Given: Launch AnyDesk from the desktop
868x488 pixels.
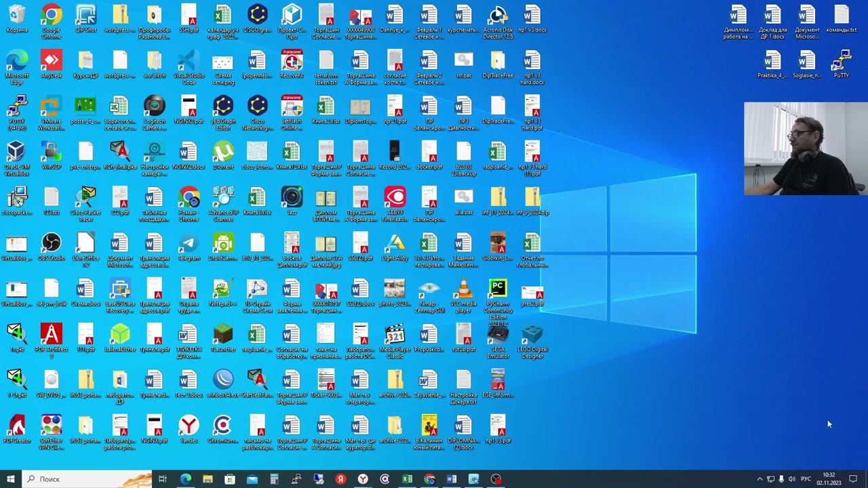Looking at the screenshot, I should [52, 64].
